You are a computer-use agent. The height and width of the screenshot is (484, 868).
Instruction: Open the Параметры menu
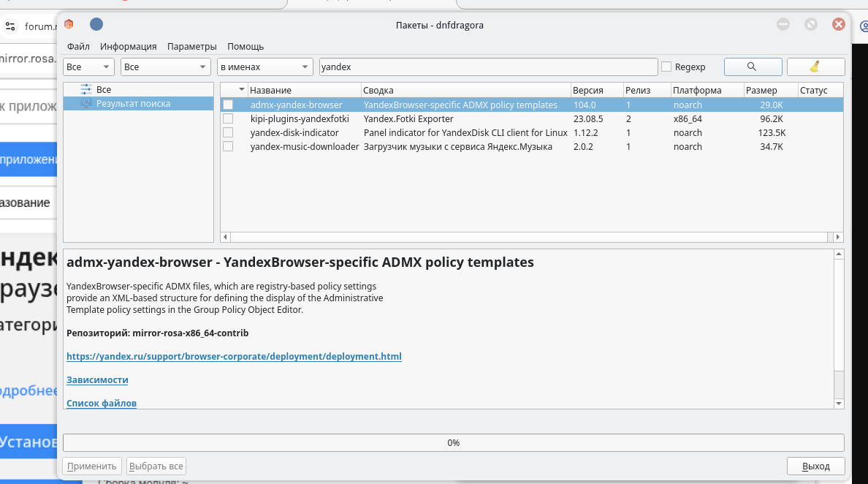point(192,47)
